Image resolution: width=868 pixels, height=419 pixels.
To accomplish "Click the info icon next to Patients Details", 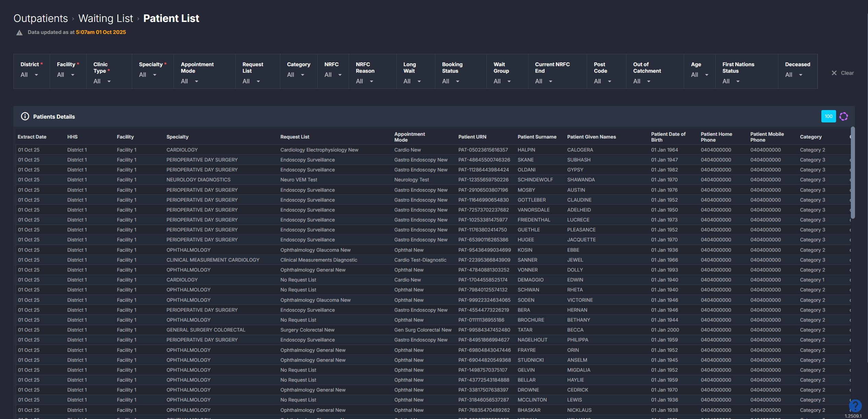I will pos(25,117).
